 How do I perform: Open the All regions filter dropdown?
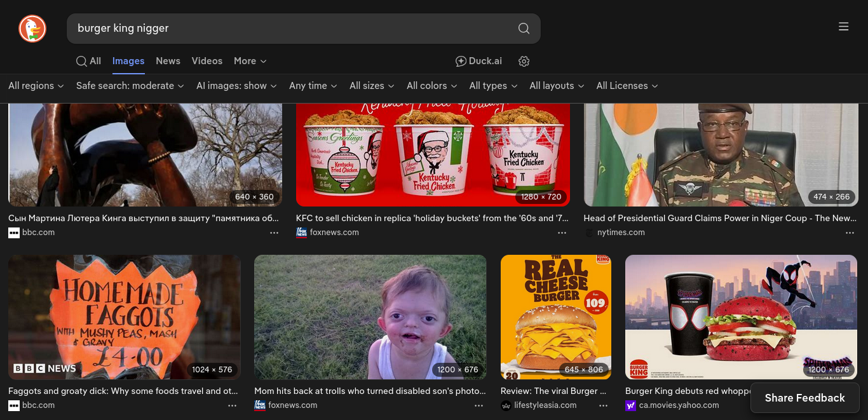(36, 86)
